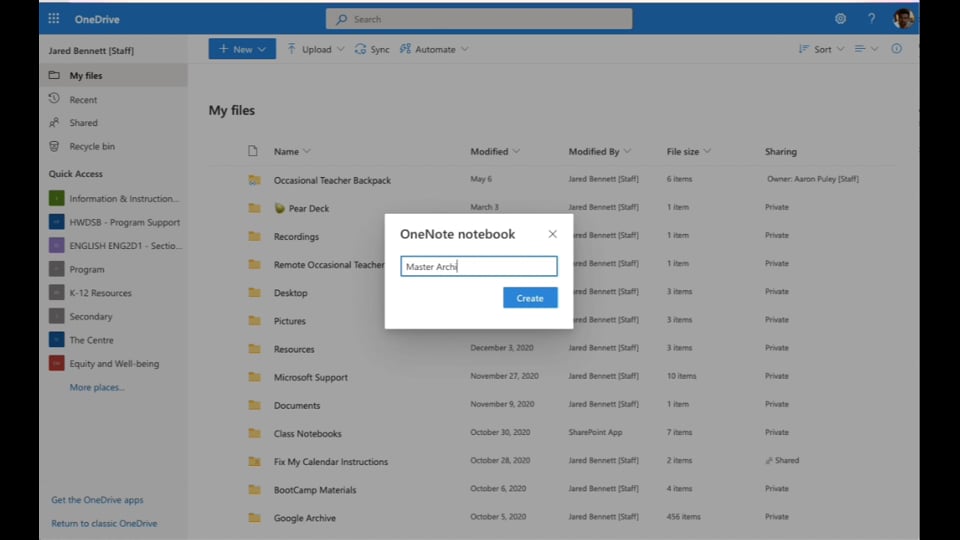Click the Pear Deck folder icon
The width and height of the screenshot is (960, 540).
click(254, 208)
